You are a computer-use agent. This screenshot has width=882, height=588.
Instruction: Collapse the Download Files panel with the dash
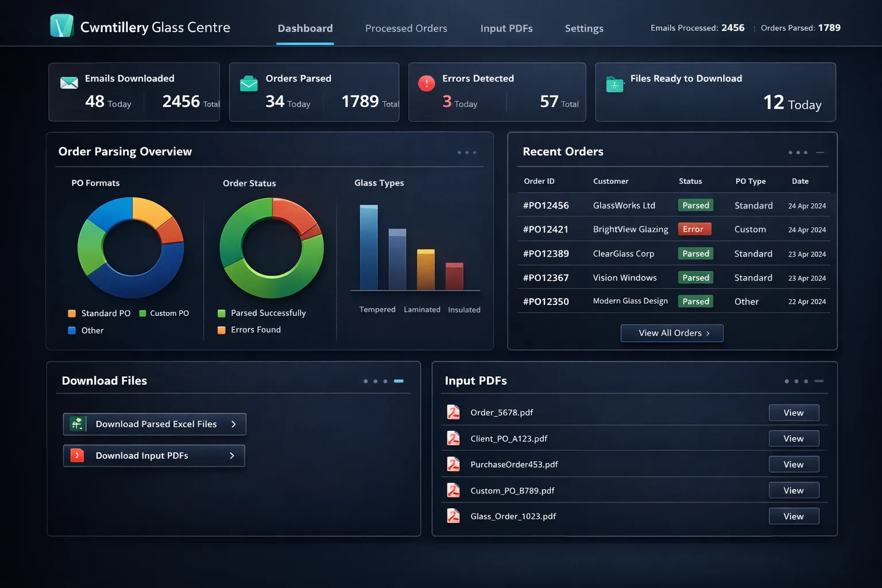point(399,381)
